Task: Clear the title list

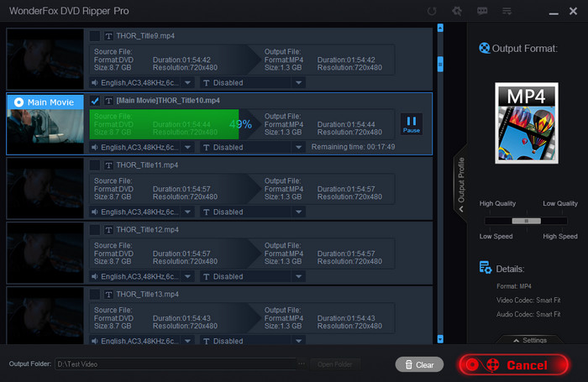Action: point(419,364)
